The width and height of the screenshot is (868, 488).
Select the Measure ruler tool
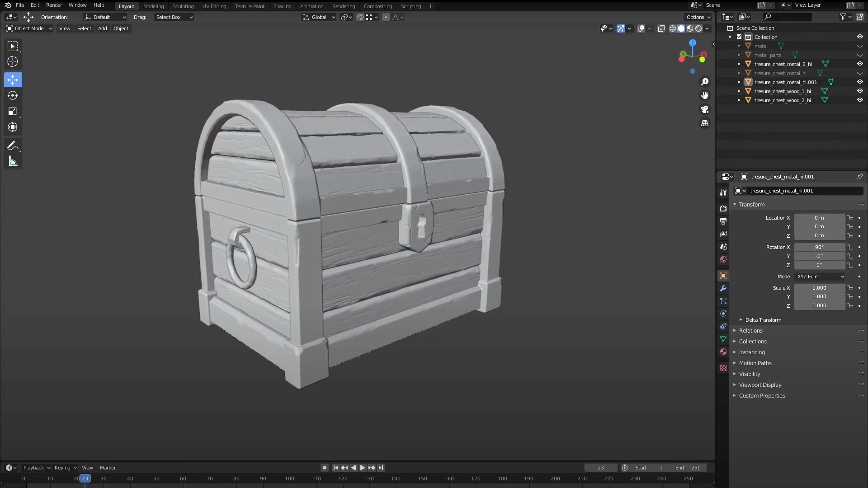pos(13,162)
